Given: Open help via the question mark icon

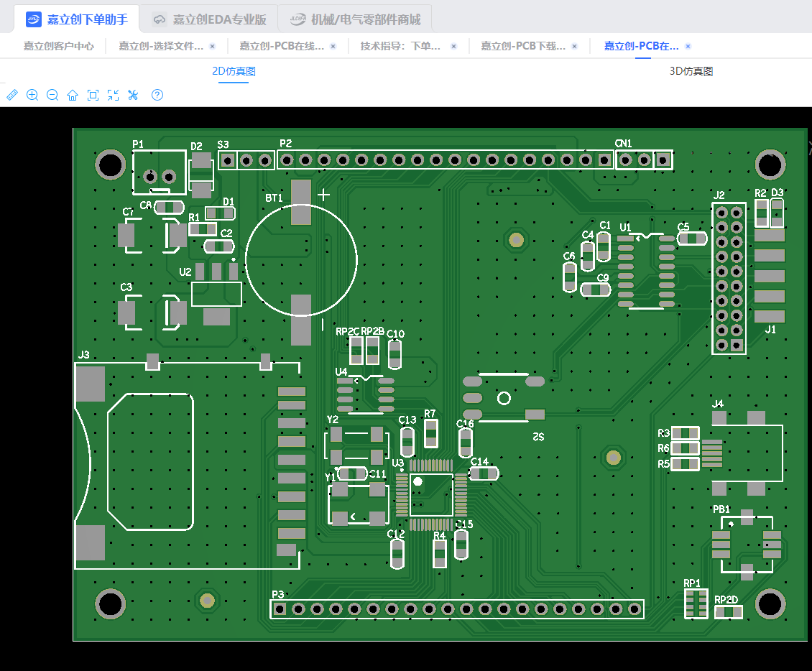Looking at the screenshot, I should point(157,95).
